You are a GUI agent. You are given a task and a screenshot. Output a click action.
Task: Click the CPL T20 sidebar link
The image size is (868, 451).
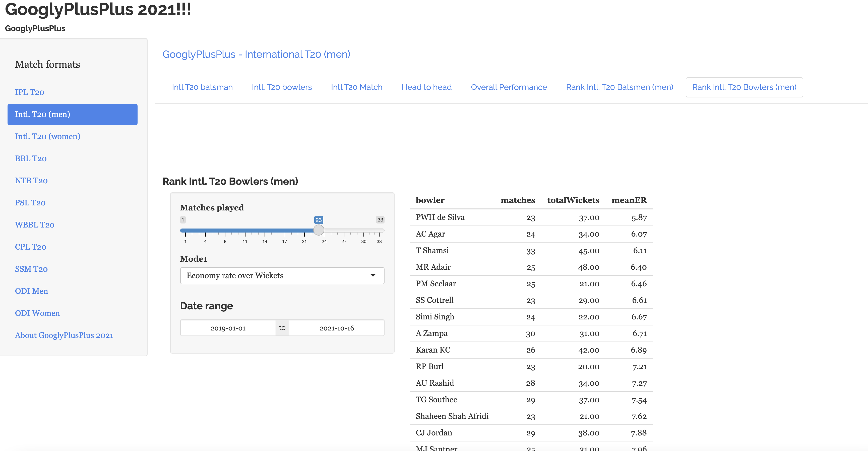(30, 247)
